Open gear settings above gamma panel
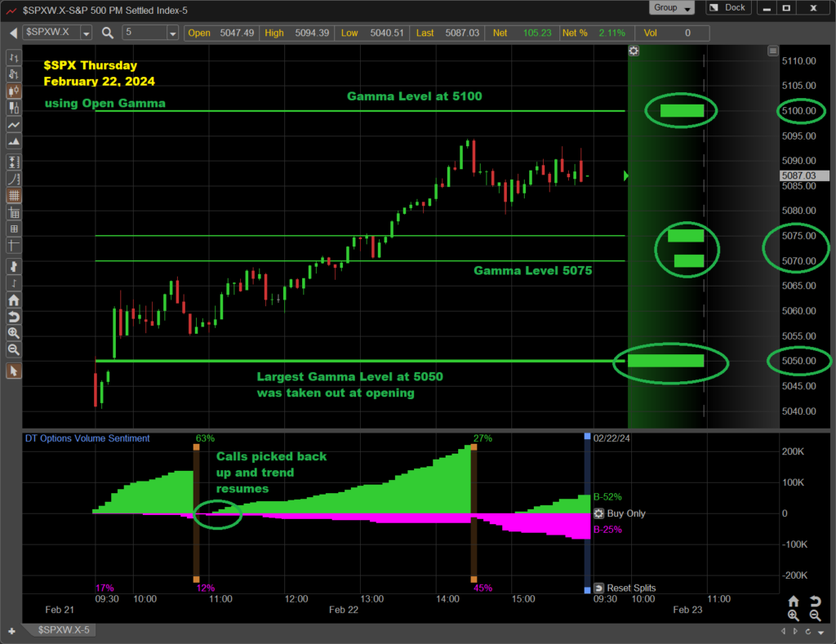 click(x=634, y=51)
